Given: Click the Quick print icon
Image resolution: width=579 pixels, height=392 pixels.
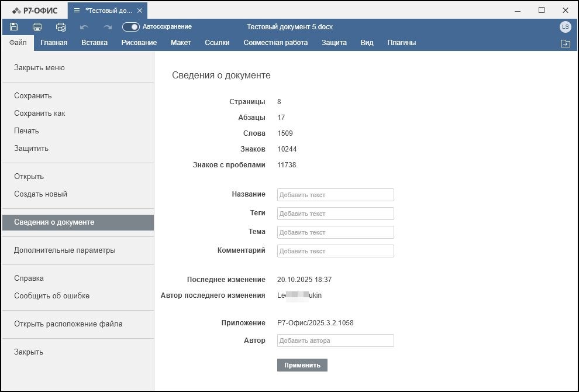Looking at the screenshot, I should [x=61, y=26].
